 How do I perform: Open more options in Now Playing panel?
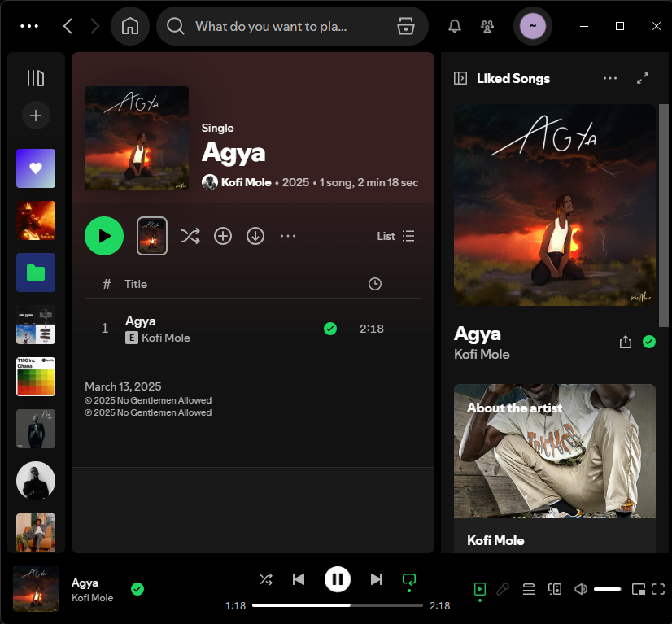click(610, 78)
